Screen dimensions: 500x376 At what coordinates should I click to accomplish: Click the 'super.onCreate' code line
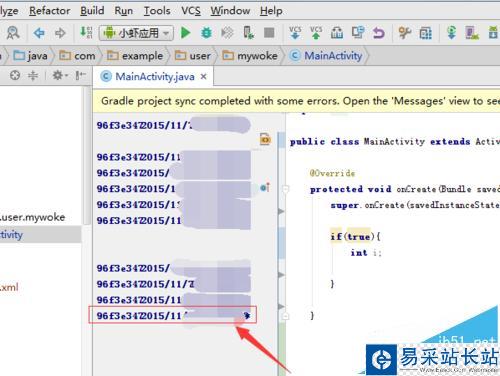[415, 205]
